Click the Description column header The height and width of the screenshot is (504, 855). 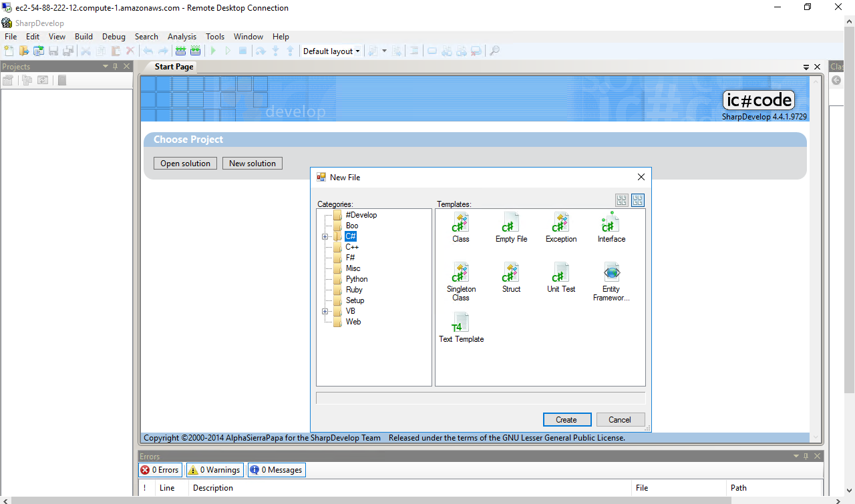coord(213,488)
